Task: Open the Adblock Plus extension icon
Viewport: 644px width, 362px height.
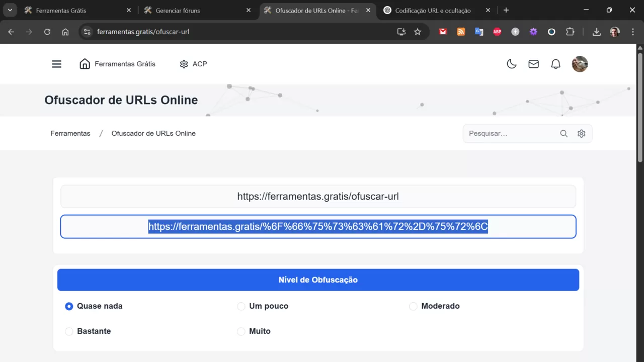Action: click(x=497, y=32)
